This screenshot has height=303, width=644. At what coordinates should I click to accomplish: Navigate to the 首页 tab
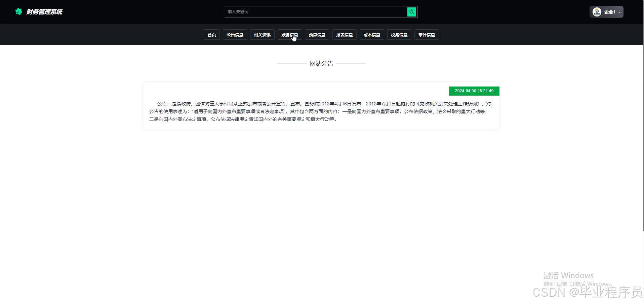(x=211, y=34)
